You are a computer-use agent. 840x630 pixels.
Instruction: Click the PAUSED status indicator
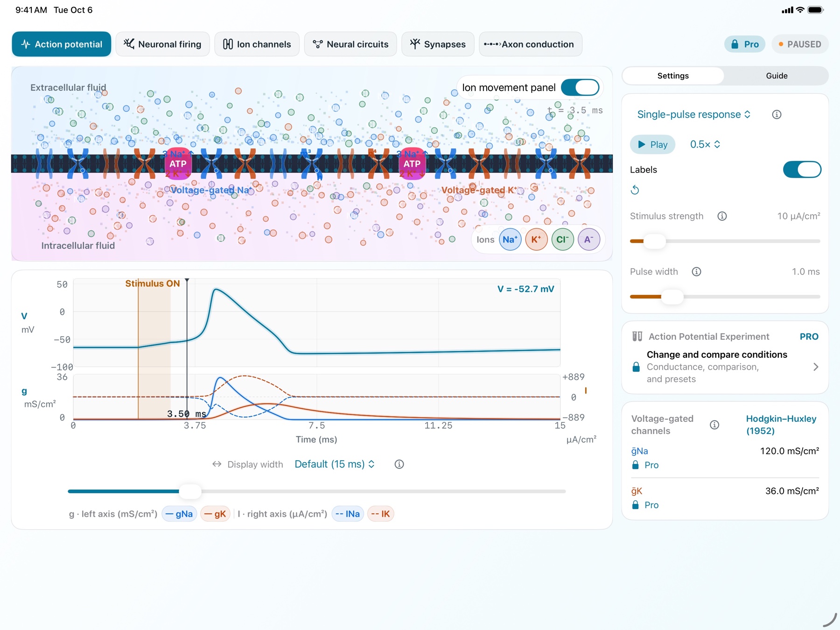pos(800,44)
